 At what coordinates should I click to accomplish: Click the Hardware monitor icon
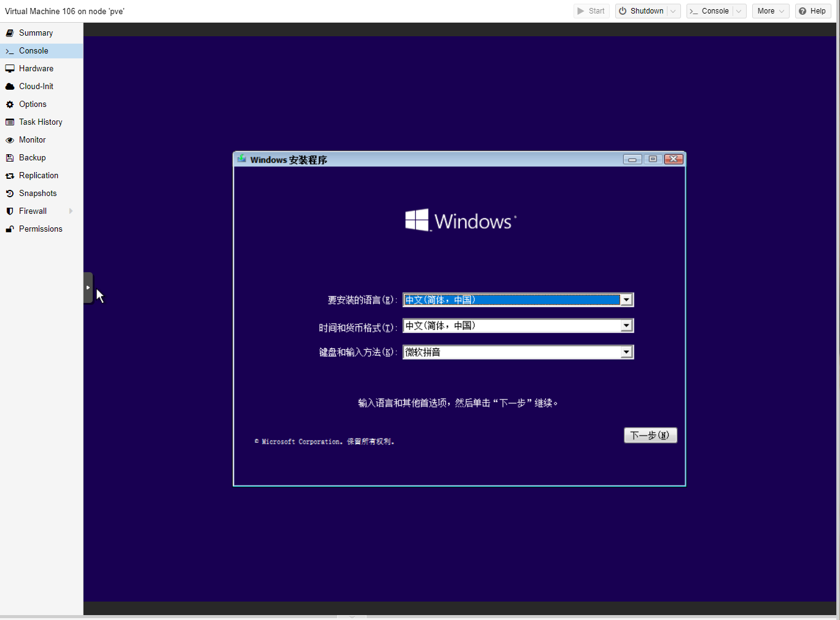coord(10,69)
